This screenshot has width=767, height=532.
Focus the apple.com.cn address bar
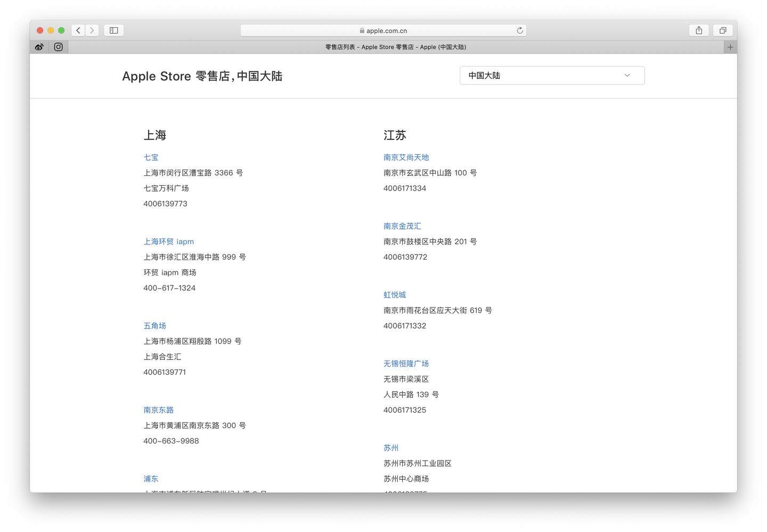383,30
